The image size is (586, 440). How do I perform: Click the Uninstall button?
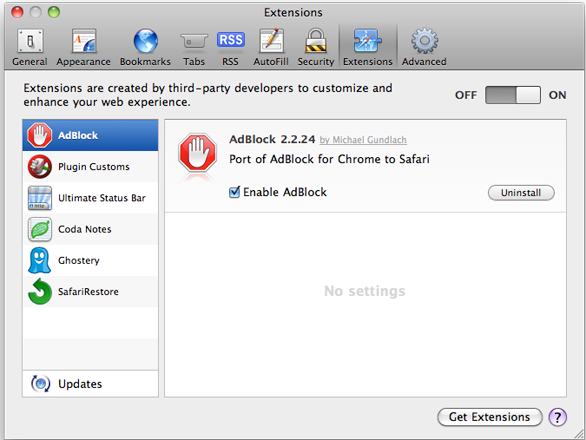pyautogui.click(x=521, y=193)
